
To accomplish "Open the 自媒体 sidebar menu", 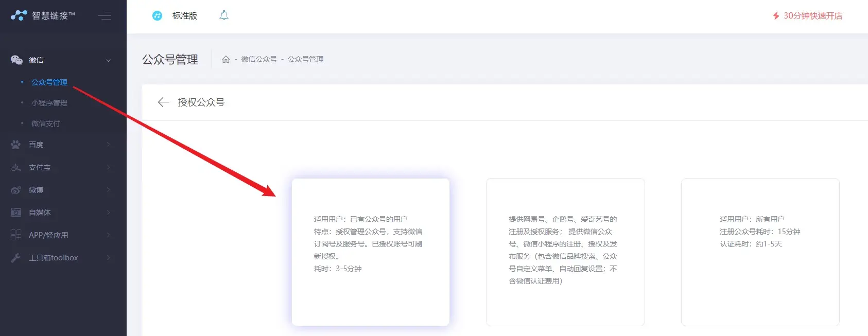I will [x=40, y=213].
